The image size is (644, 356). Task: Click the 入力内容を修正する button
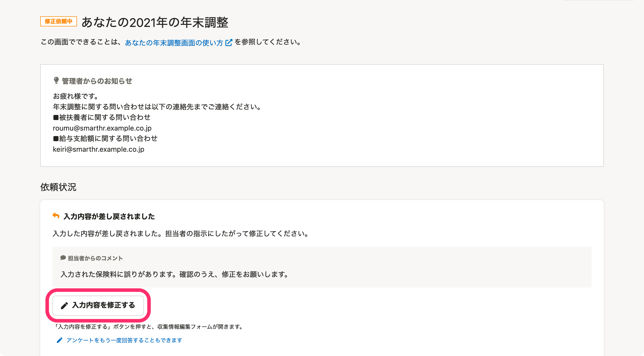[x=98, y=305]
